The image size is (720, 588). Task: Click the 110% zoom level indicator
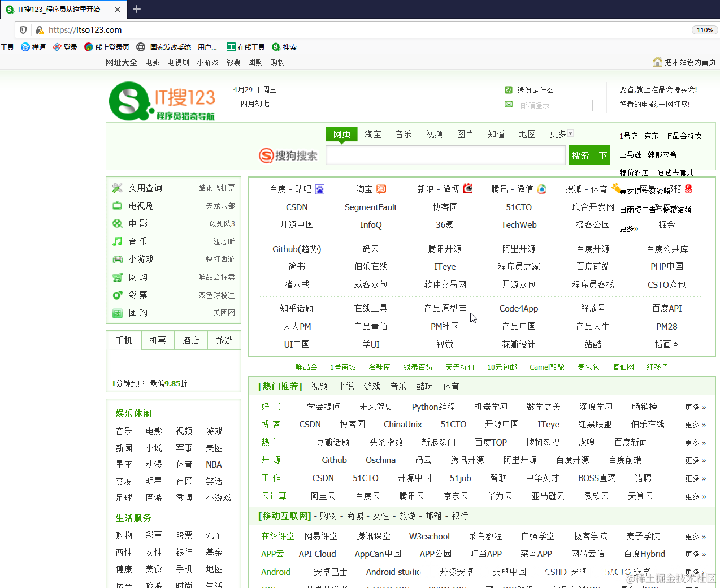(x=705, y=30)
